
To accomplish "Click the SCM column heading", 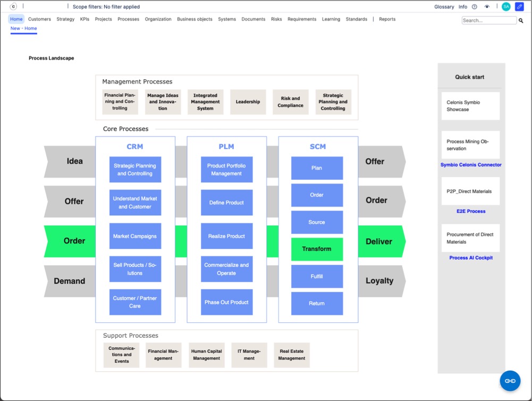I will [x=318, y=147].
